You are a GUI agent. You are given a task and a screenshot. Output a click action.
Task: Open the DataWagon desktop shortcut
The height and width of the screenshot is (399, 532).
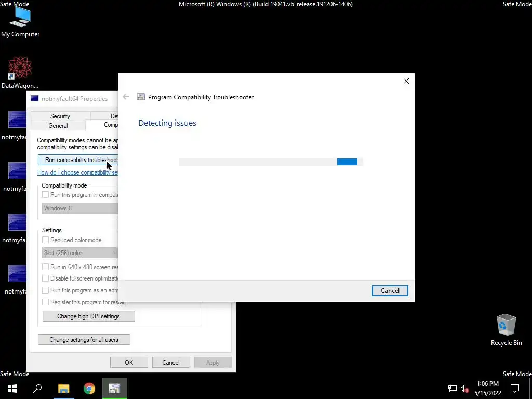20,73
